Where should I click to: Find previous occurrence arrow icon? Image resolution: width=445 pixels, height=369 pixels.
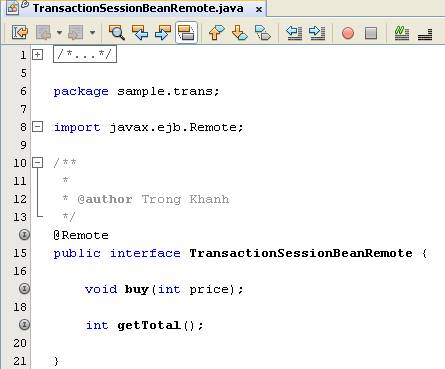[x=140, y=33]
